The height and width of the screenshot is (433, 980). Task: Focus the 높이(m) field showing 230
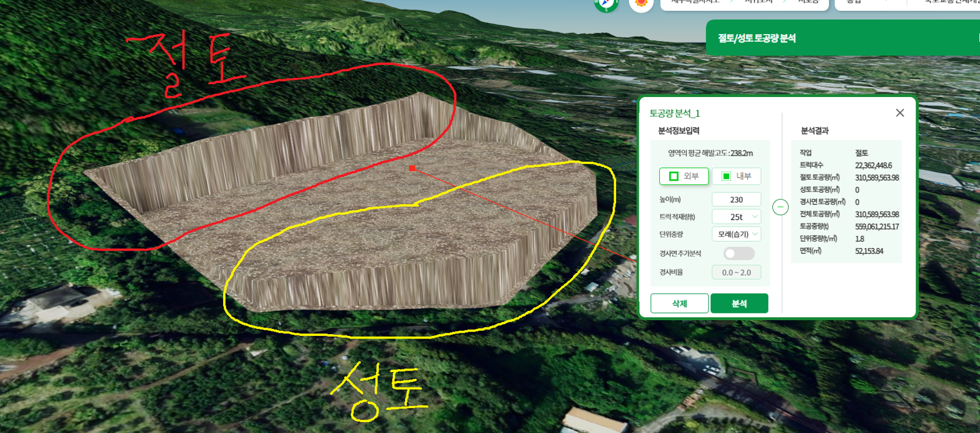736,199
